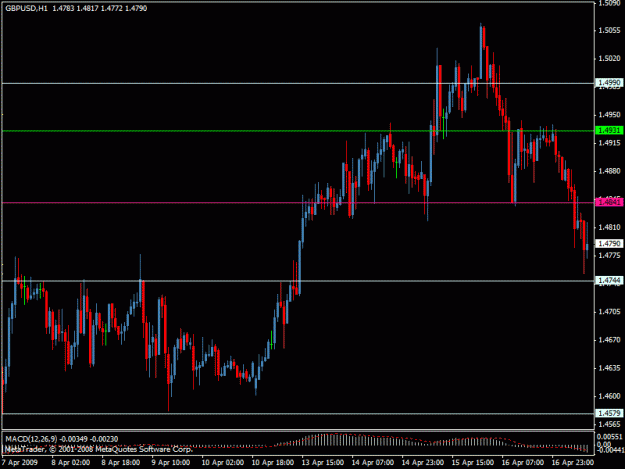Click the 1.4579 price label
Viewport: 625px width, 469px height.
coord(609,413)
